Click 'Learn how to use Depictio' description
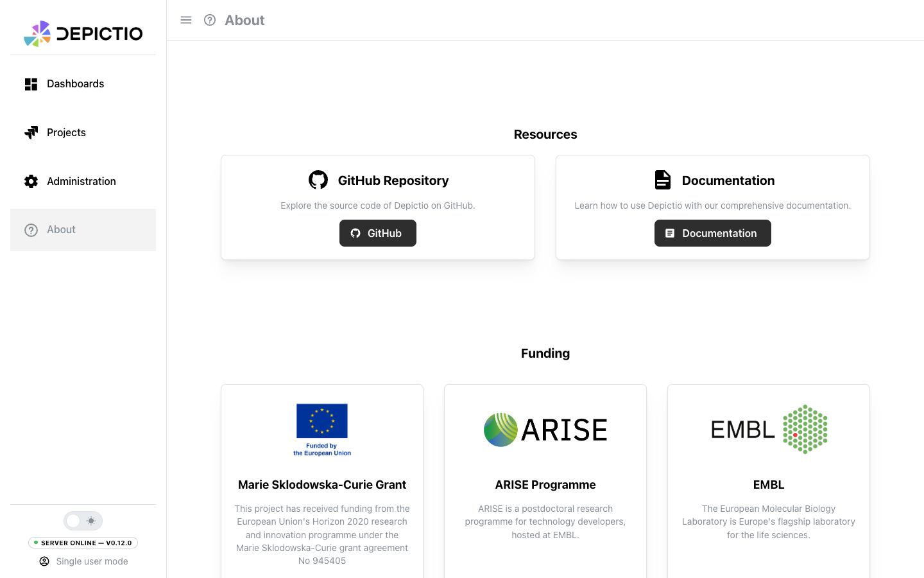 [x=713, y=206]
